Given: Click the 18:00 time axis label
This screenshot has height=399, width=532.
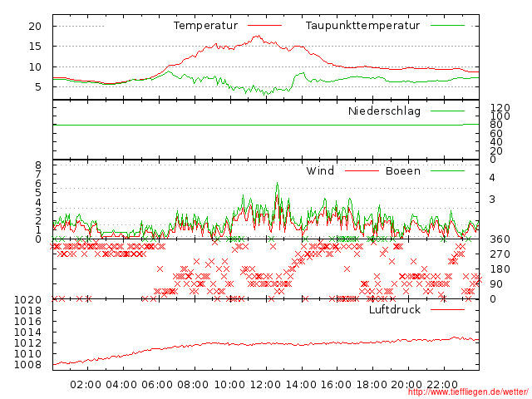Looking at the screenshot, I should pyautogui.click(x=372, y=385).
